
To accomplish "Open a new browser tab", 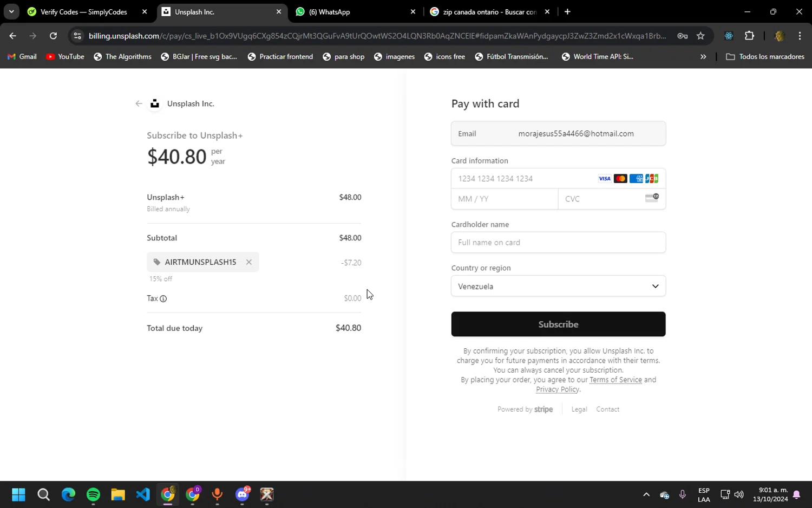I will click(567, 12).
